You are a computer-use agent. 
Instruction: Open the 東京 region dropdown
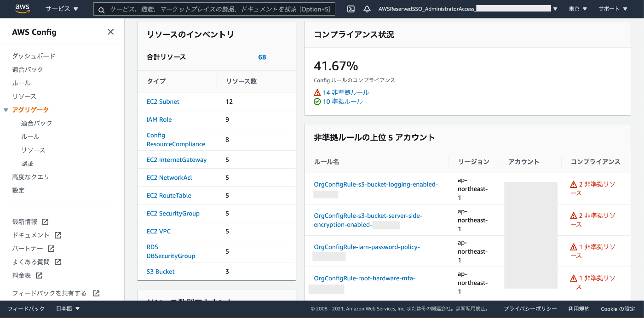(578, 9)
